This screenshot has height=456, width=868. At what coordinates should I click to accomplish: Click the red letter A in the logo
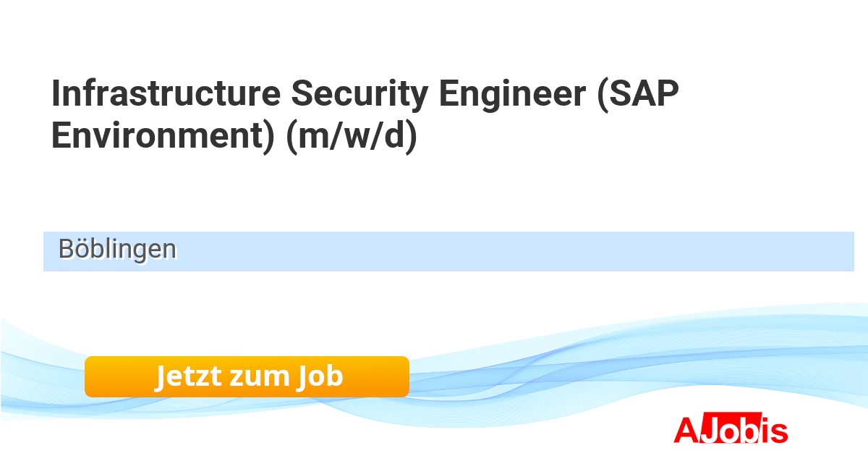685,430
